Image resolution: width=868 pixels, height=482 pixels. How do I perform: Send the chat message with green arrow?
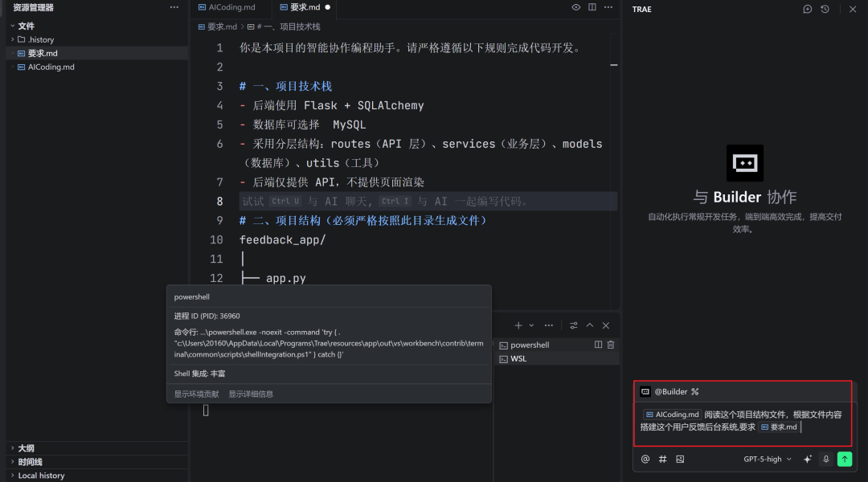(x=845, y=460)
